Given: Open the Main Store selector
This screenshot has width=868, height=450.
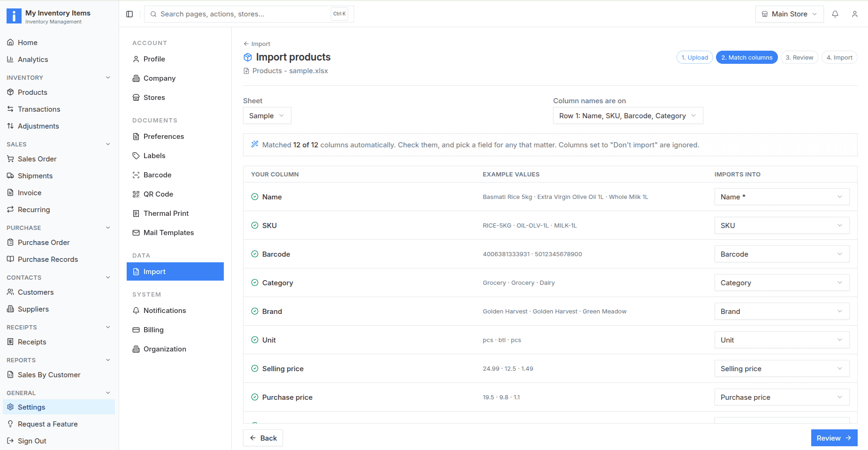Looking at the screenshot, I should click(789, 14).
